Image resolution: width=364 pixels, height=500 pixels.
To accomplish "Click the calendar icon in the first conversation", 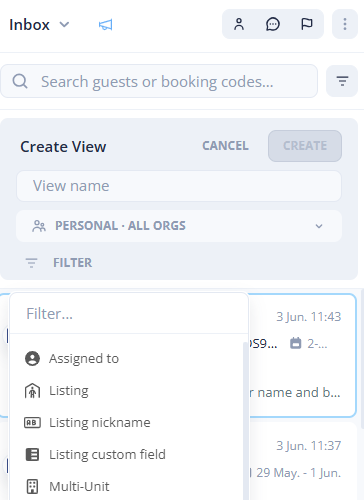I will (296, 343).
